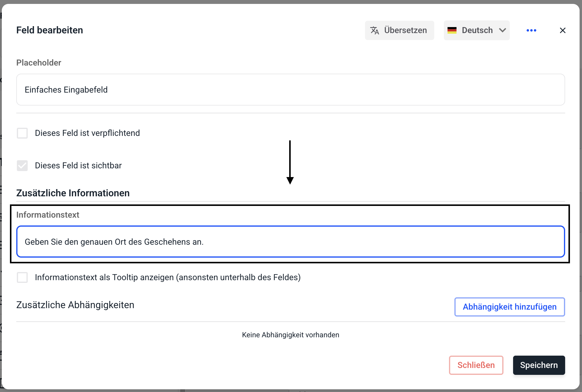The image size is (582, 392).
Task: Open the three-dot more options menu
Action: point(531,30)
